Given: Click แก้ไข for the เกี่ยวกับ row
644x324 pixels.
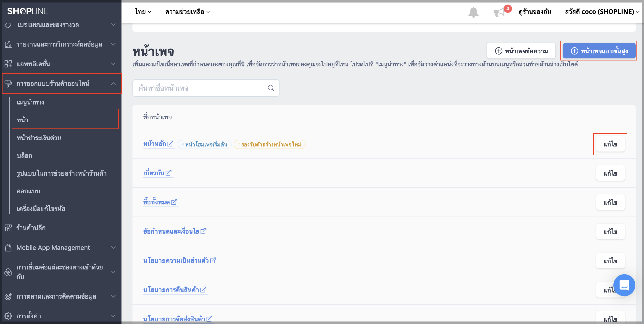Looking at the screenshot, I should coord(610,173).
